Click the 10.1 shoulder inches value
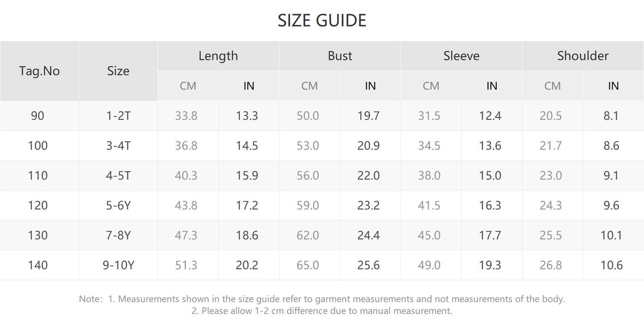The image size is (644, 330). [612, 236]
